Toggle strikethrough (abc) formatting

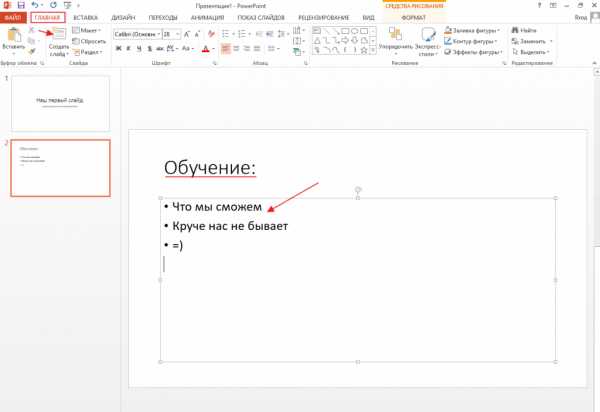click(160, 49)
